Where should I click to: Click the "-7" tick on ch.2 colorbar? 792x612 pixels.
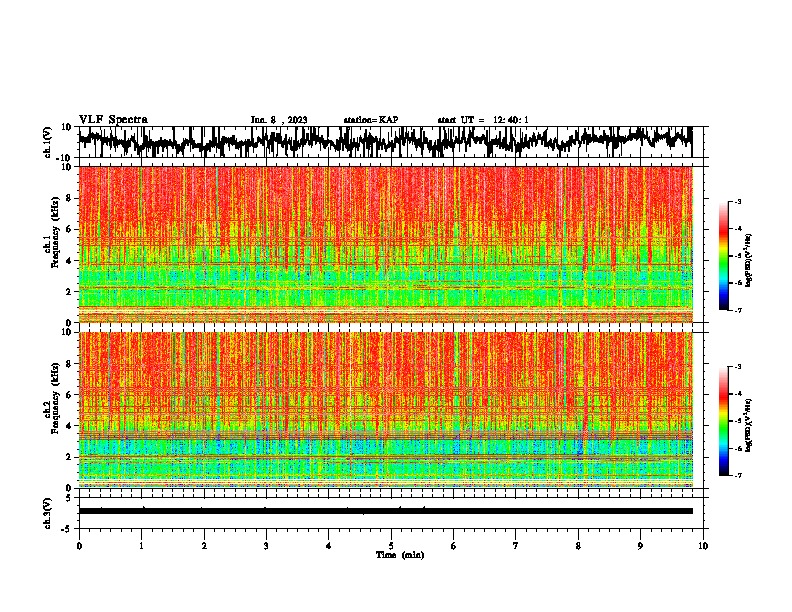click(737, 476)
